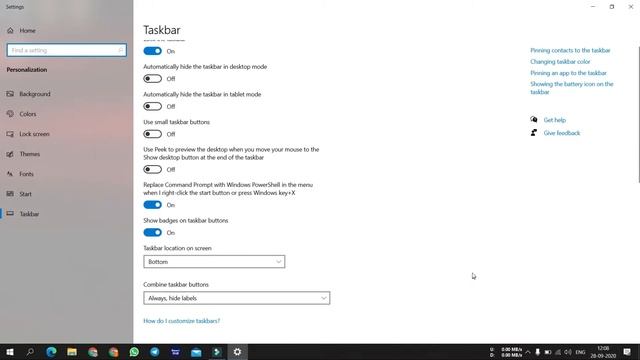
Task: Enable Peek to preview the desktop
Action: click(x=153, y=169)
